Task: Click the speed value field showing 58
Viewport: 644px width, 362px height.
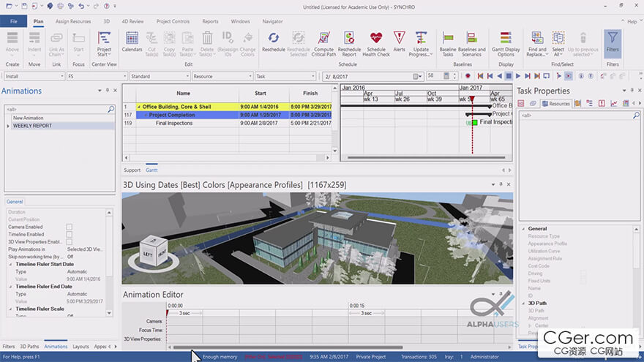Action: [x=434, y=76]
